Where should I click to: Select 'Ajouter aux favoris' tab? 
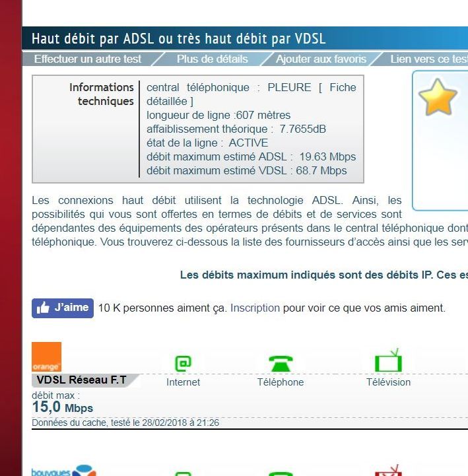click(x=321, y=59)
